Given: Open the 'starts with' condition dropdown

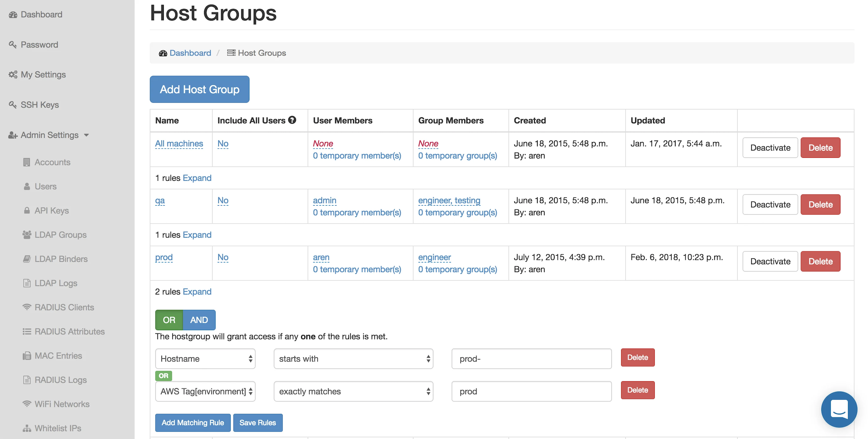Looking at the screenshot, I should tap(353, 359).
